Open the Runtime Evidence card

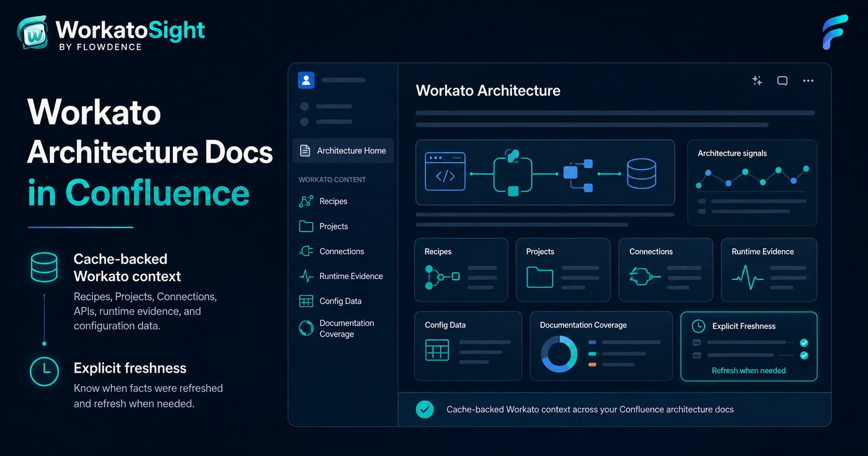(769, 270)
